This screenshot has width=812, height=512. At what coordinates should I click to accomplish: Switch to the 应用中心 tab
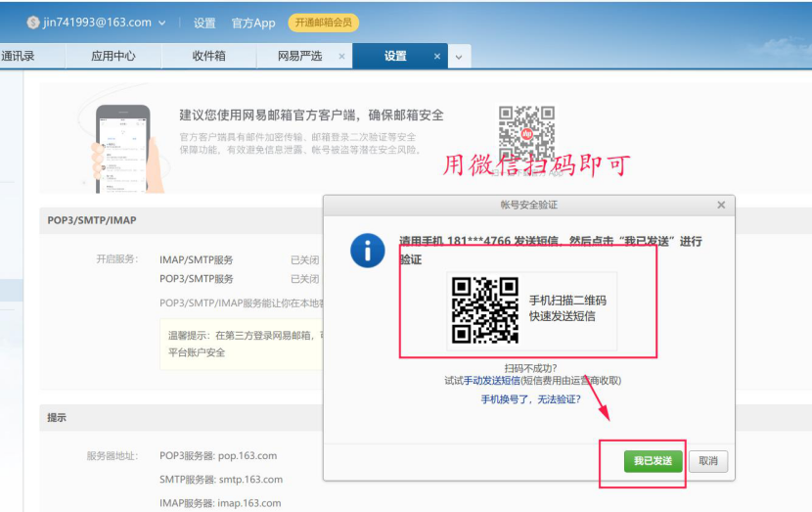[x=113, y=56]
